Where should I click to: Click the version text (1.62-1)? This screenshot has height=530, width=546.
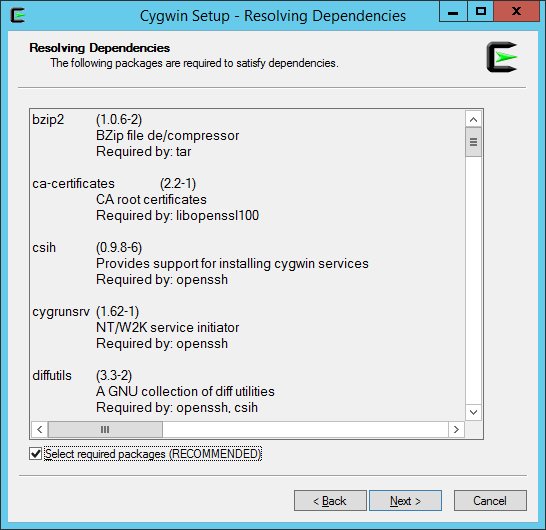click(117, 312)
